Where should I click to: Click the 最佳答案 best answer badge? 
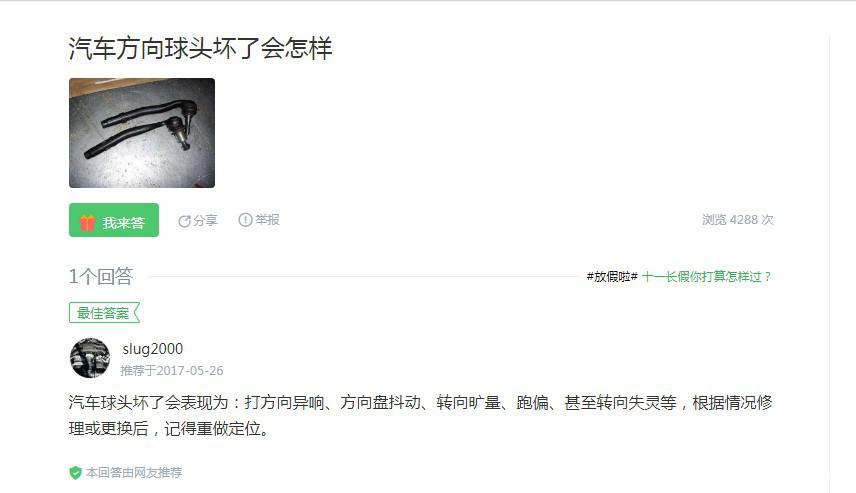pyautogui.click(x=104, y=313)
